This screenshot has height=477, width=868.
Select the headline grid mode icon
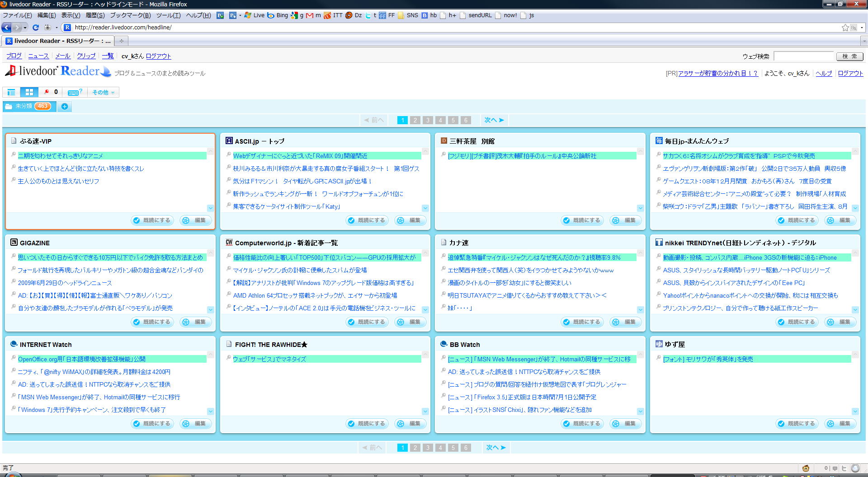[29, 92]
